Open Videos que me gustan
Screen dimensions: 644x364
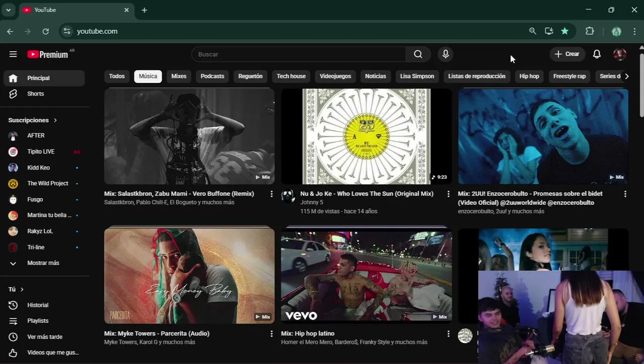(x=45, y=353)
